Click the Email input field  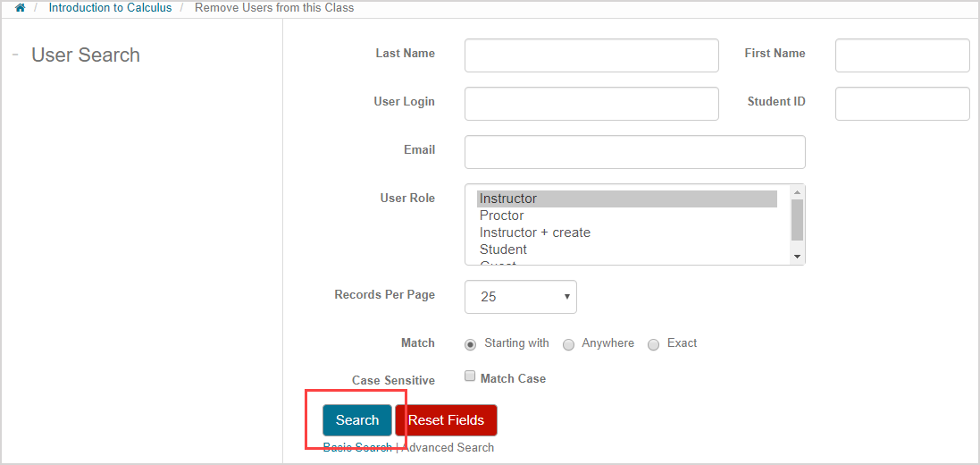click(x=634, y=152)
